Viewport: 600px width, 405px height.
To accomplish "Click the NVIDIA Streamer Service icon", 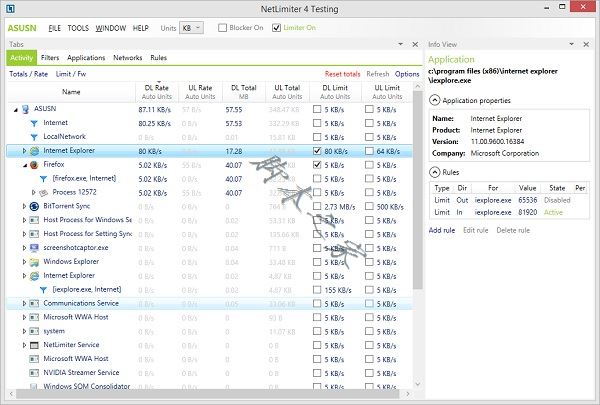I will [x=34, y=372].
